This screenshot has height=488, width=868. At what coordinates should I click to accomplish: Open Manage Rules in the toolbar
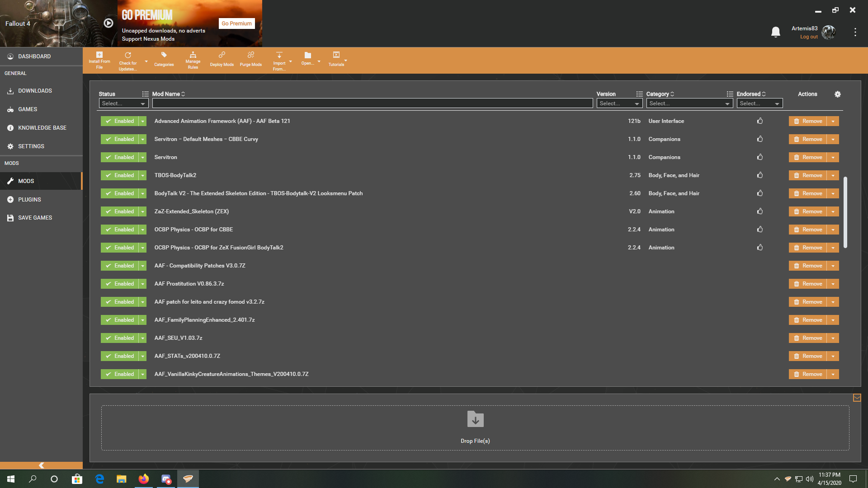(x=193, y=61)
